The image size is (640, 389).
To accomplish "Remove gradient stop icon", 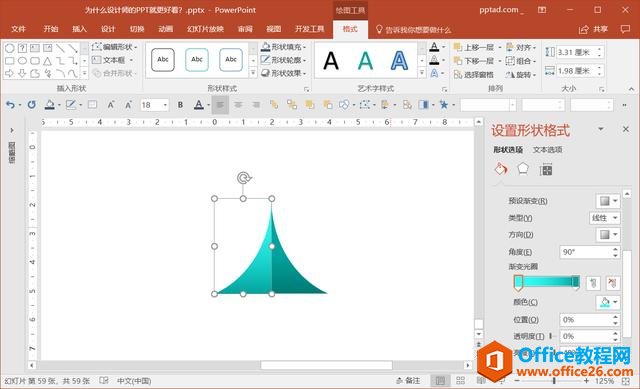I will click(613, 282).
